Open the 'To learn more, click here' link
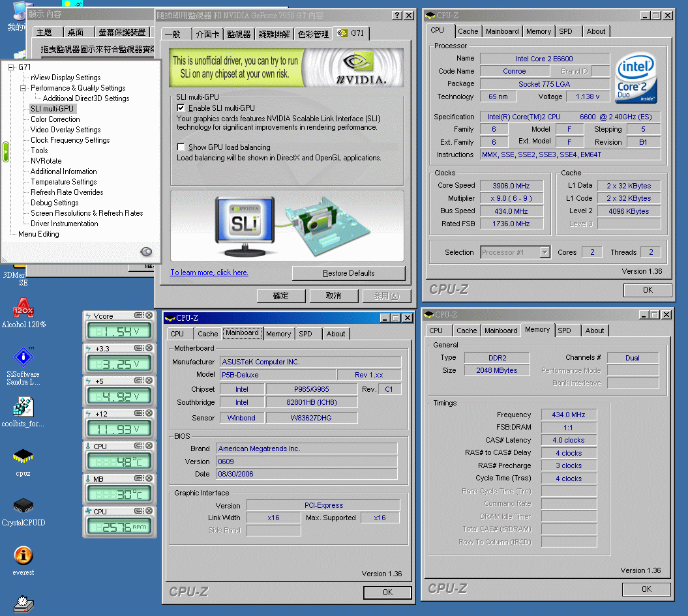688x616 pixels. 209,272
